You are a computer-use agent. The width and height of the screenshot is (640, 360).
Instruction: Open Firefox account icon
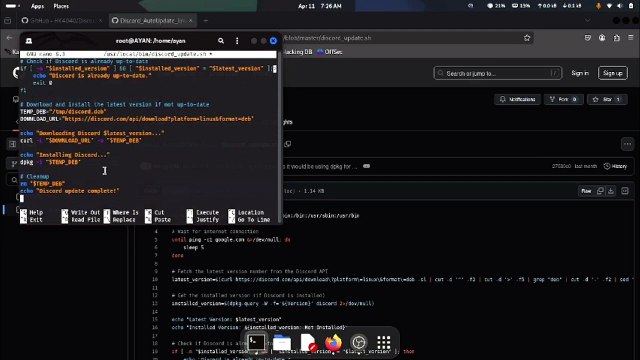click(602, 38)
